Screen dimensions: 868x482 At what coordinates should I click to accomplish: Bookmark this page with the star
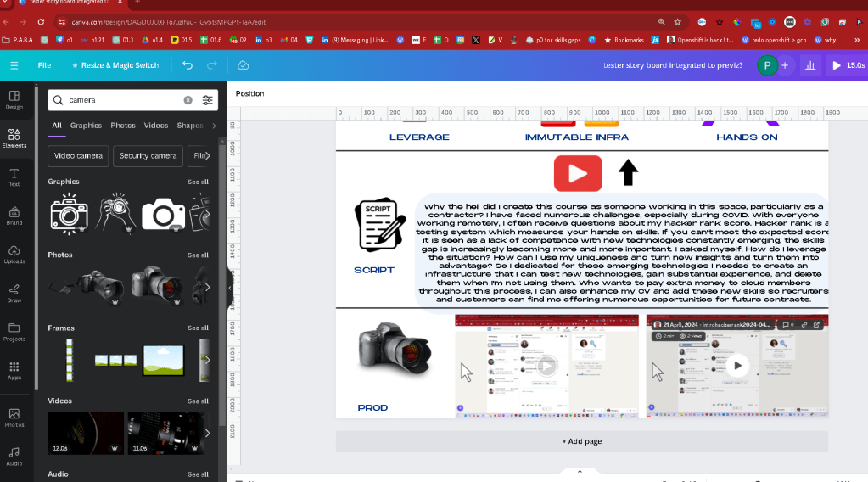click(678, 22)
